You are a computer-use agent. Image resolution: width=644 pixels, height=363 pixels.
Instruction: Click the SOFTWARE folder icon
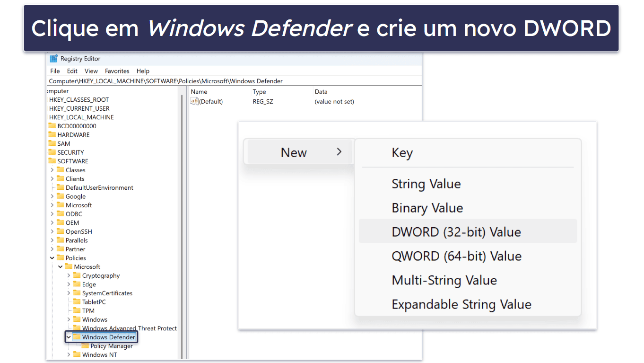pos(52,161)
